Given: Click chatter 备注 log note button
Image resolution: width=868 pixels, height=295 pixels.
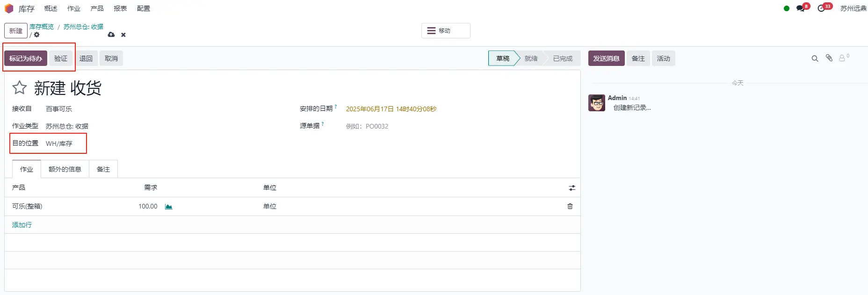Looking at the screenshot, I should [638, 58].
